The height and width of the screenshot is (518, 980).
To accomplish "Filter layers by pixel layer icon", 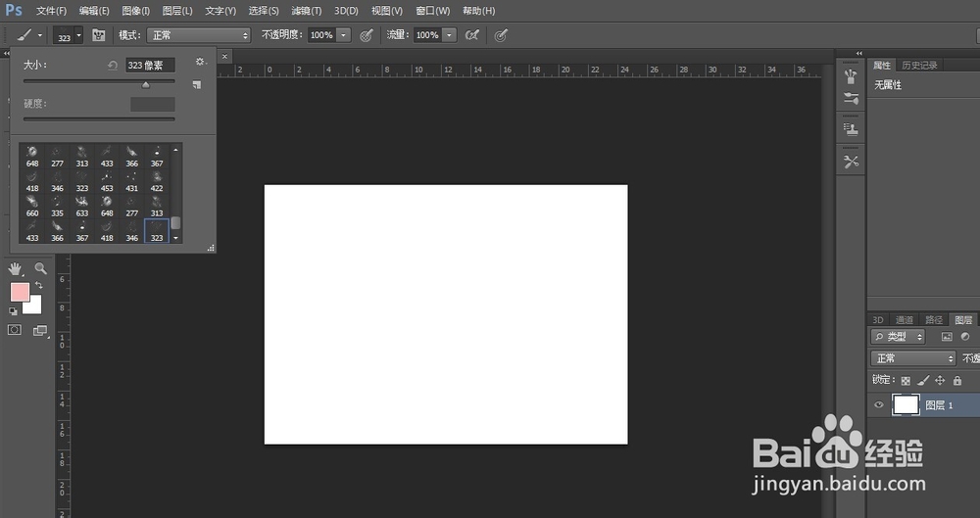I will [x=947, y=337].
